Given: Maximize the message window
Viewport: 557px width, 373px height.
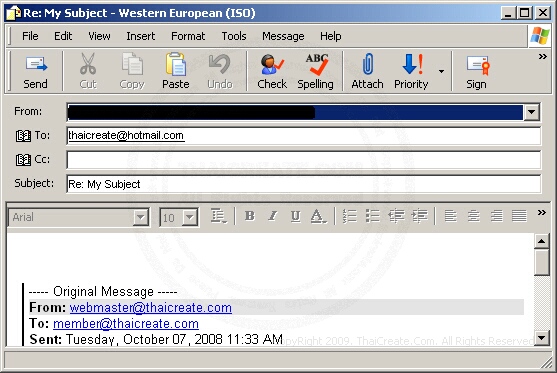Looking at the screenshot, I should click(x=525, y=13).
